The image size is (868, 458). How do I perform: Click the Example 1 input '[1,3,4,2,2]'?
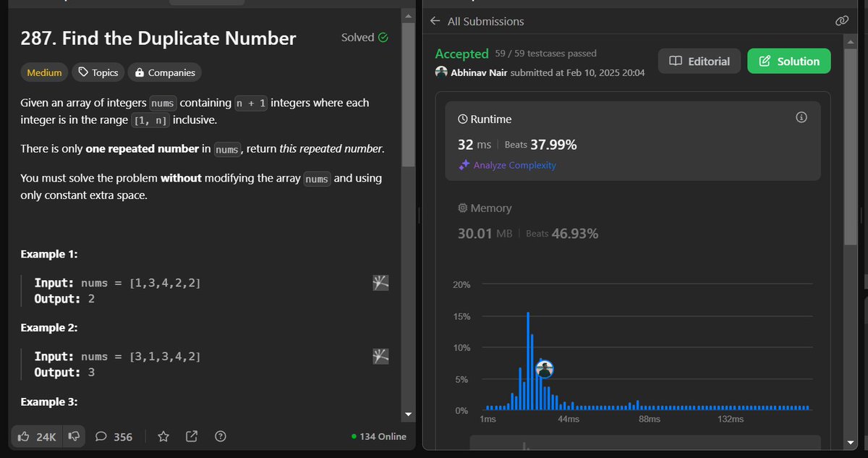coord(165,283)
